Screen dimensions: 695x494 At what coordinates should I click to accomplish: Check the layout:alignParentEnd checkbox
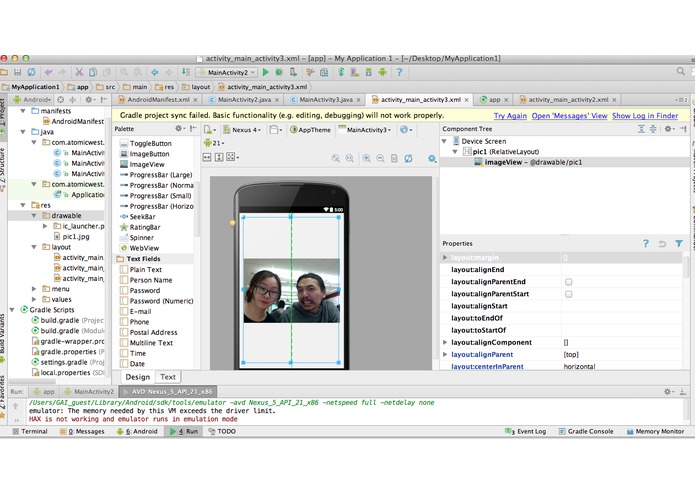[568, 282]
